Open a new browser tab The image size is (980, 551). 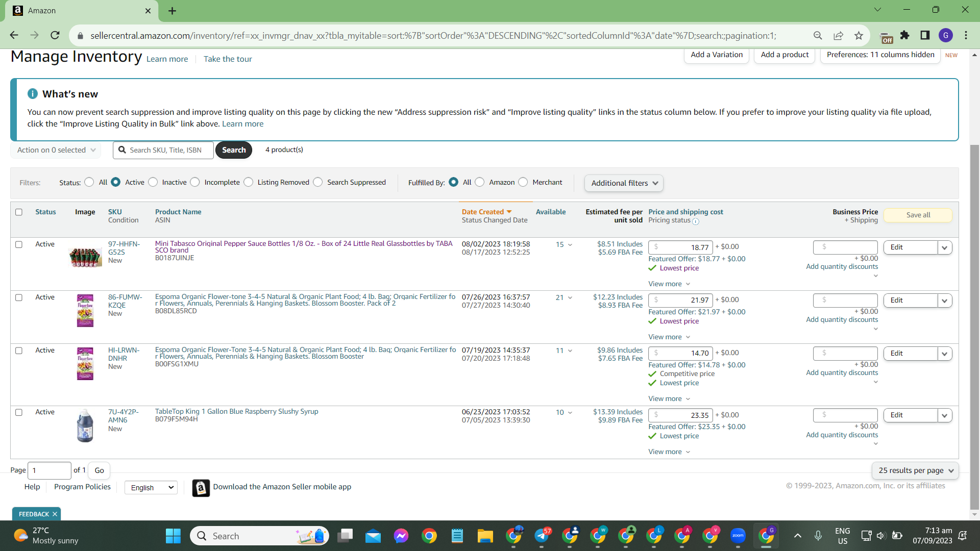tap(172, 11)
